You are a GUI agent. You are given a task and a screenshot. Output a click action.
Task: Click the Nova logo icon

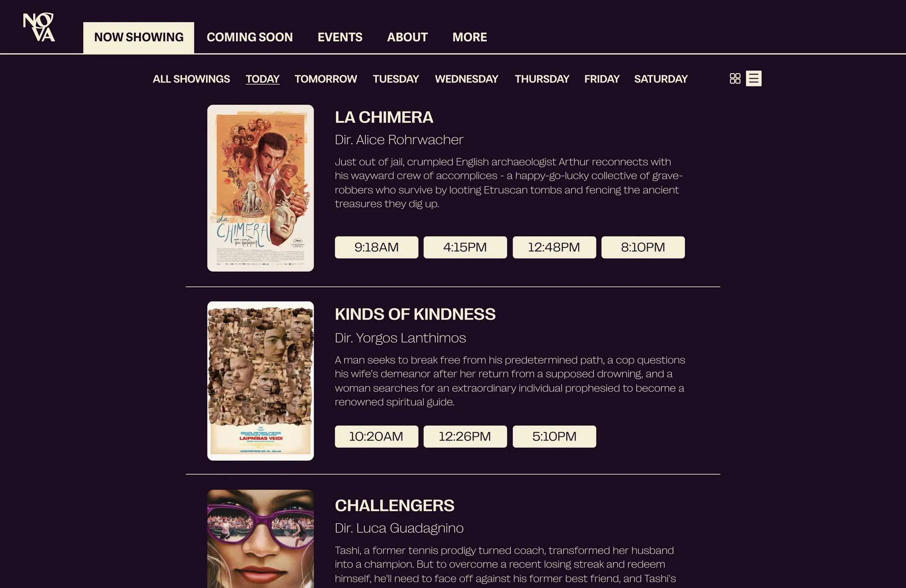coord(39,27)
